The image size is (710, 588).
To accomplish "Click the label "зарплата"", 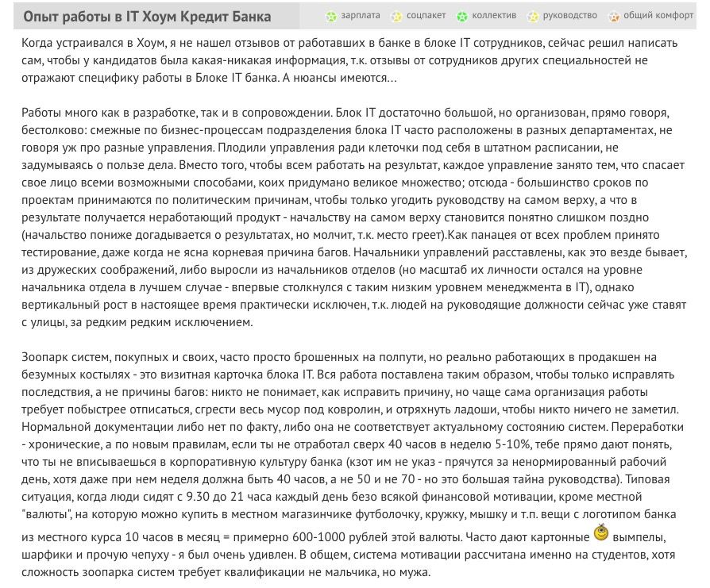I will [x=361, y=15].
